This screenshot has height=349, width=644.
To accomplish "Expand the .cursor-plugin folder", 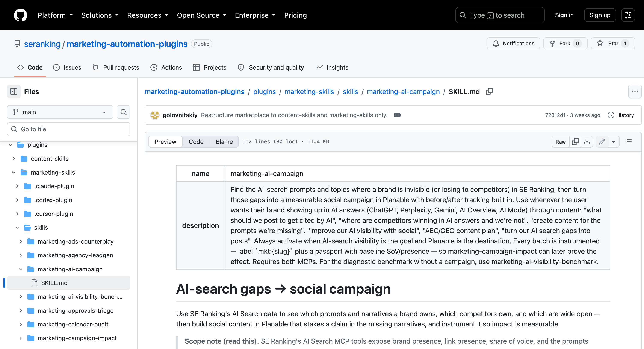I will [x=17, y=214].
